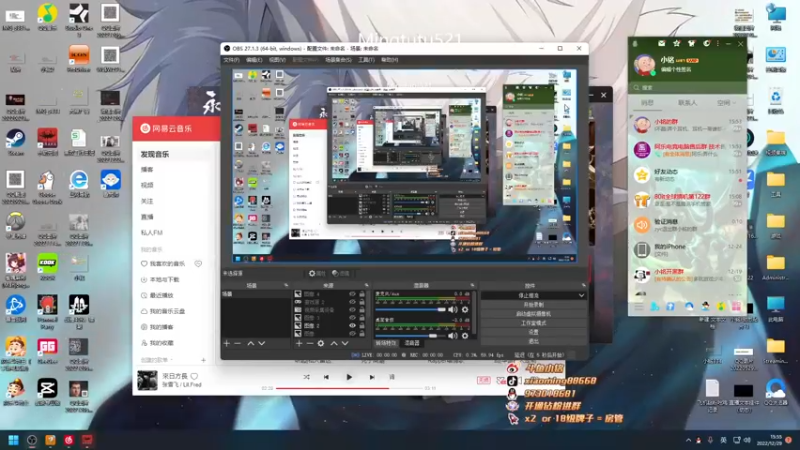This screenshot has width=800, height=450.
Task: Open 麦克风/Aux audio settings gear
Action: [465, 310]
